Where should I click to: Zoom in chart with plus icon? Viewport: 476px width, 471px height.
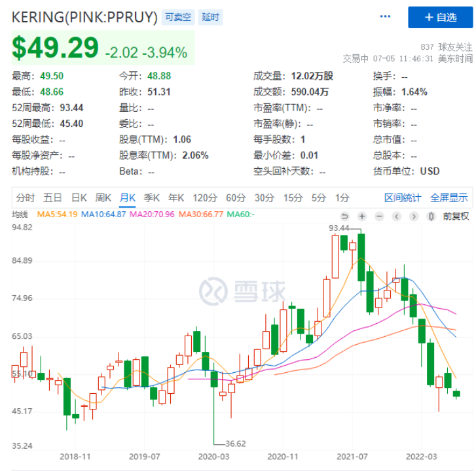pyautogui.click(x=362, y=217)
